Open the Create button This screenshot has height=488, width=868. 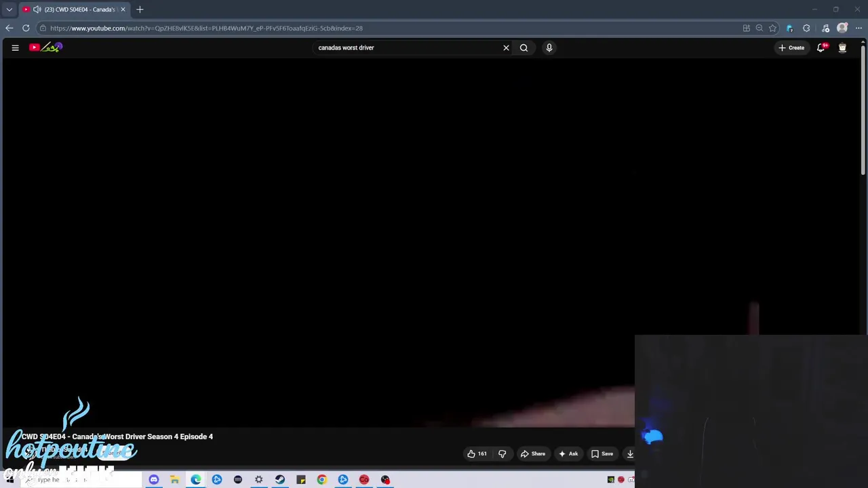click(791, 47)
